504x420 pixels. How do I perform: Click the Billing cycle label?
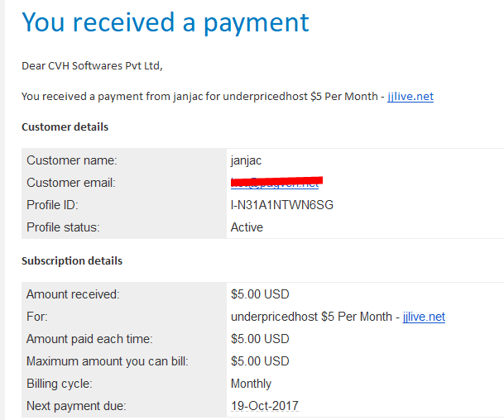tap(60, 384)
